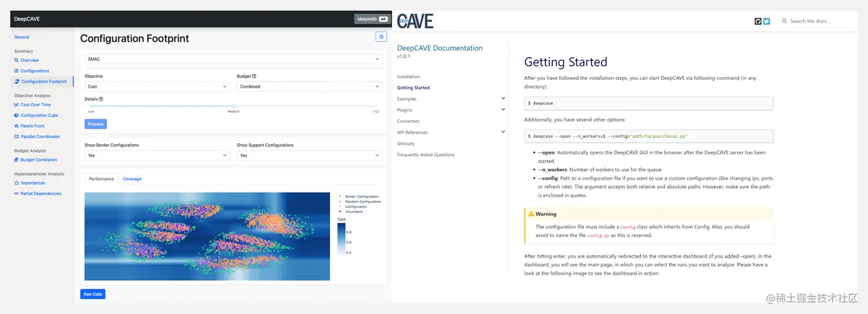
Task: Open the Twitter icon in docs header
Action: [x=766, y=21]
